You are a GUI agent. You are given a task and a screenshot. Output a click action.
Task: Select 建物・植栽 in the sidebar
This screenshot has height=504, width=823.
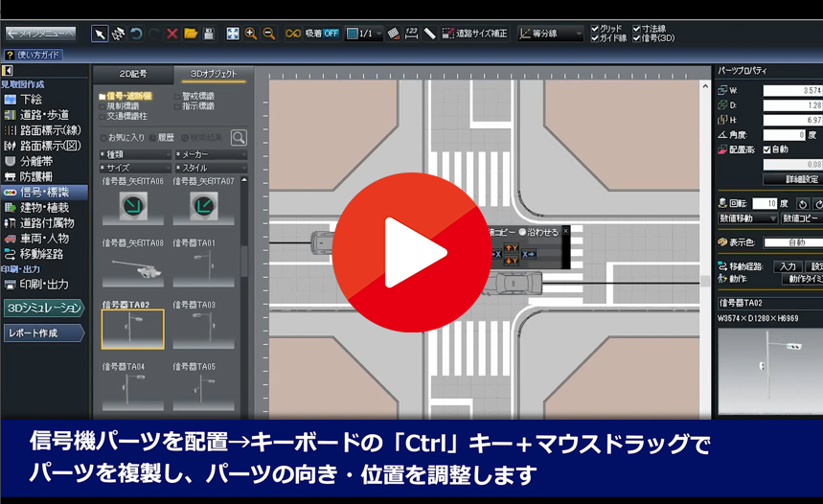click(44, 207)
